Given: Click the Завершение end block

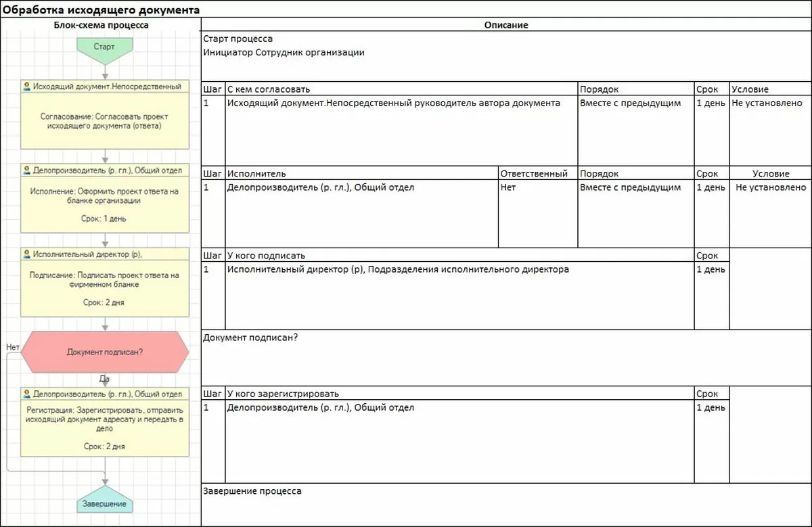Looking at the screenshot, I should click(x=104, y=503).
